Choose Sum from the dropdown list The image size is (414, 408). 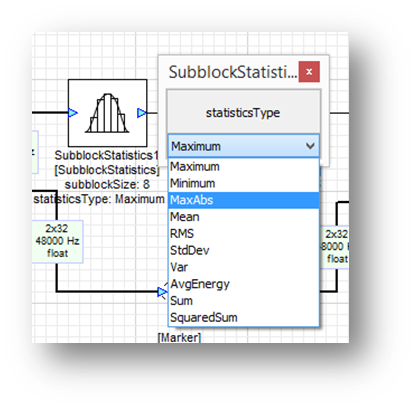click(x=244, y=301)
